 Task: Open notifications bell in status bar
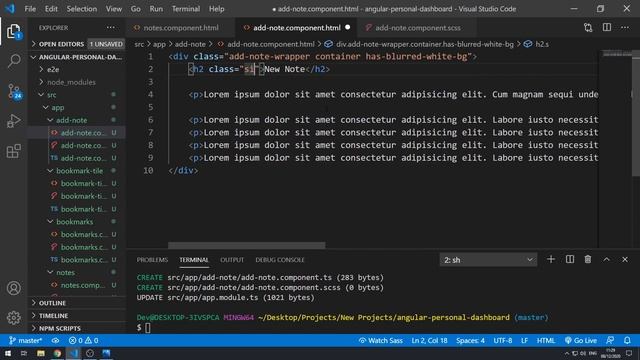pyautogui.click(x=627, y=340)
